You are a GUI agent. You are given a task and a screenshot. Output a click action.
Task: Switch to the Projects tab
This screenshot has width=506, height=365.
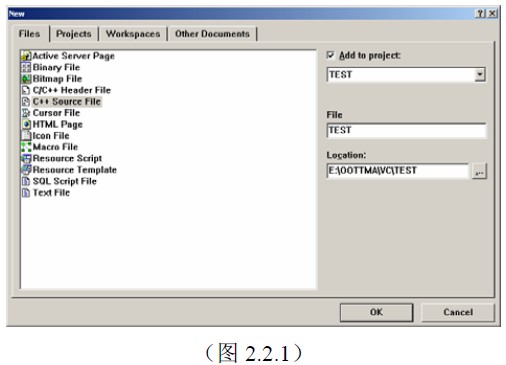pyautogui.click(x=74, y=34)
